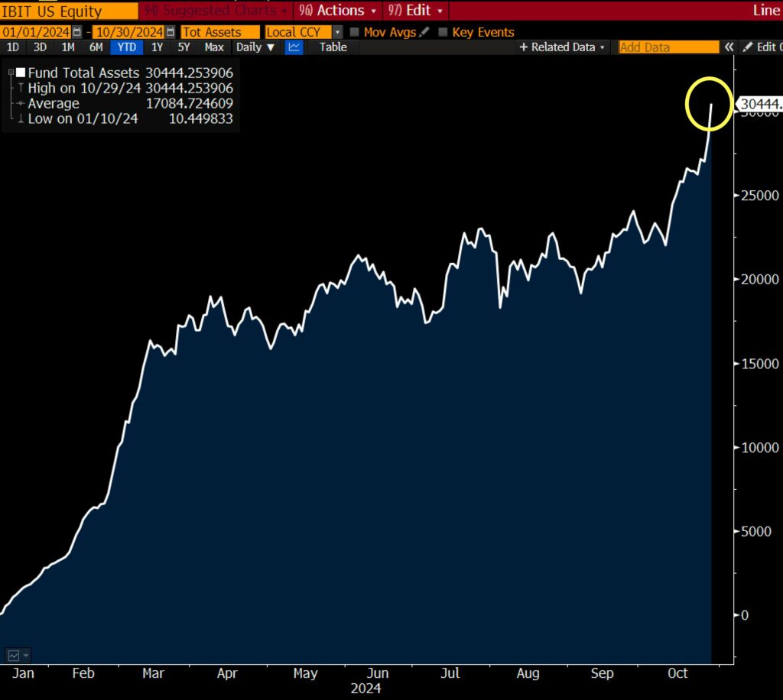Expand the Related Data dropdown
Screen dimensions: 783x700
562,47
